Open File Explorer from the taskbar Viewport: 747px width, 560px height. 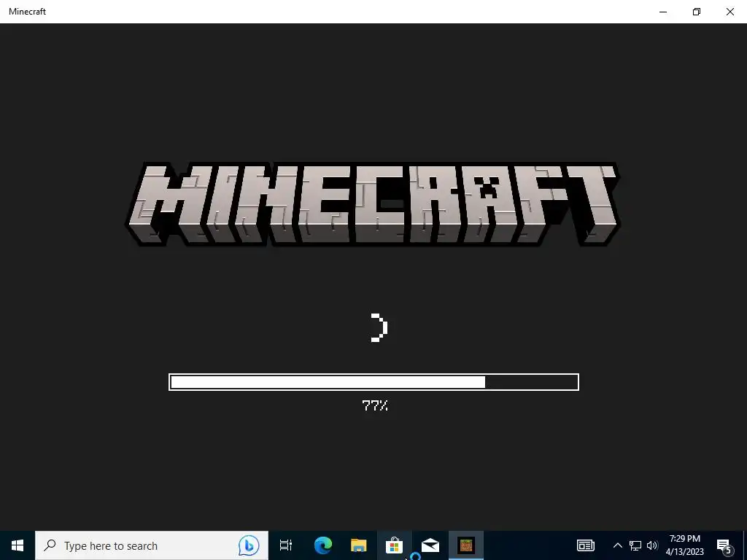tap(359, 545)
